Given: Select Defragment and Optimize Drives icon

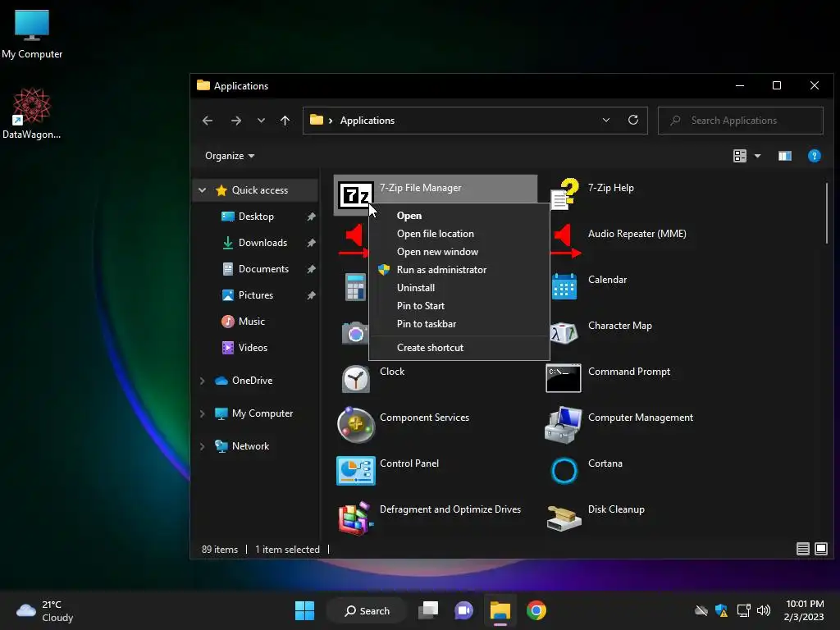Looking at the screenshot, I should coord(356,518).
